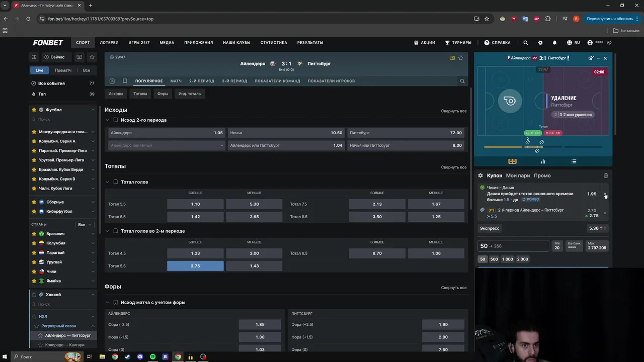Remove the Чехия – Дания bet from coupon

click(x=605, y=194)
